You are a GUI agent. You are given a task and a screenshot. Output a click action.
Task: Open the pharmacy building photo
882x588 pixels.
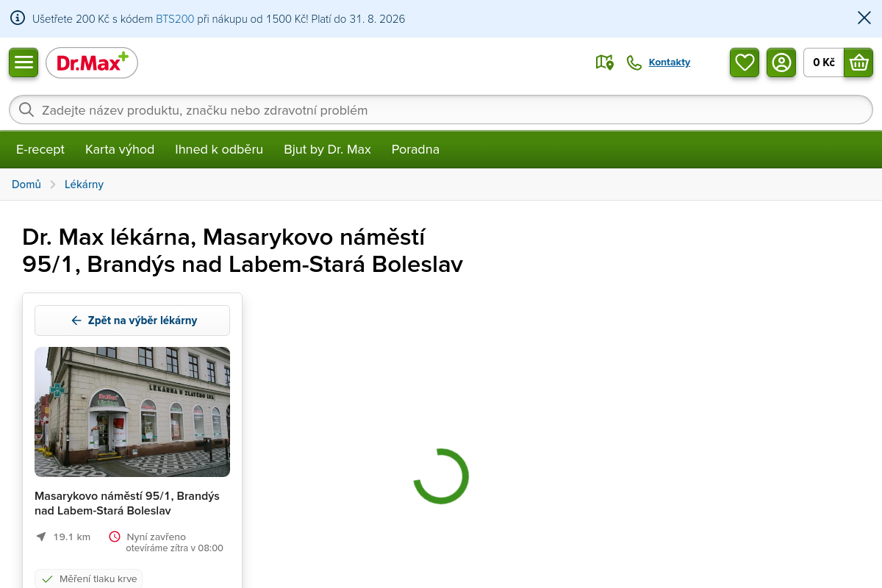pyautogui.click(x=132, y=412)
